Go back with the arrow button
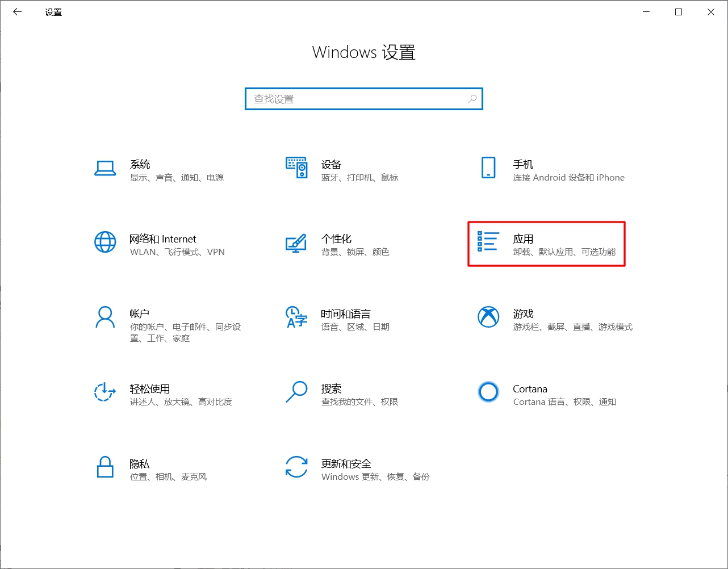728x569 pixels. point(17,12)
